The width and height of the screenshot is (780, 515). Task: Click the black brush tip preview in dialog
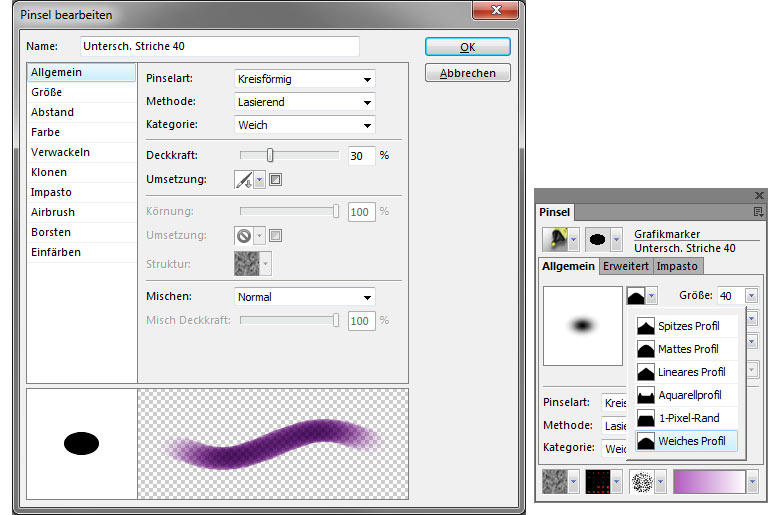coord(82,443)
